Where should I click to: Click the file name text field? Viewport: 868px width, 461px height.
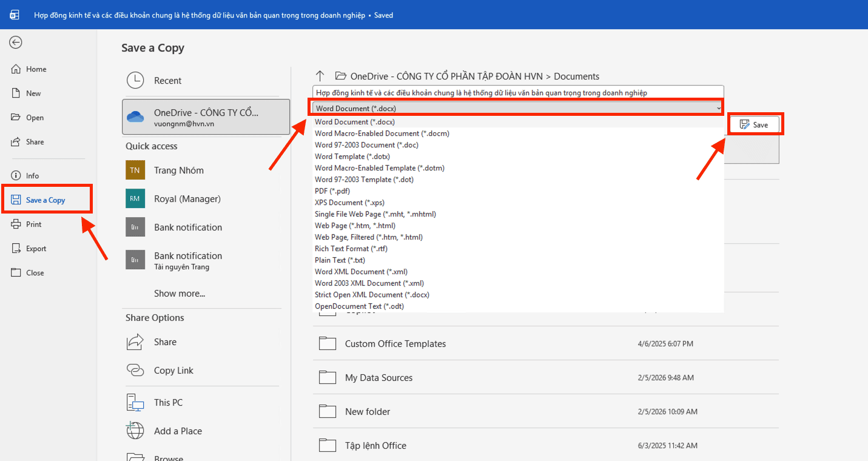coord(517,93)
